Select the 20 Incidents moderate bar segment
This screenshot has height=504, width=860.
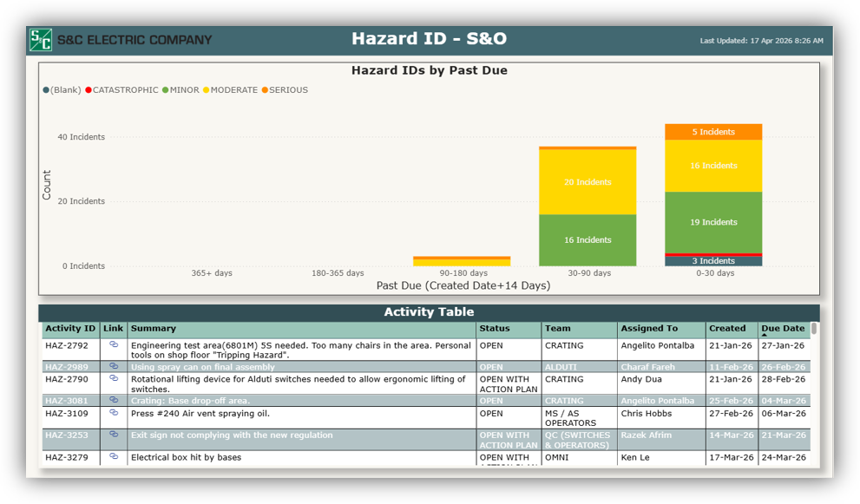click(x=588, y=182)
